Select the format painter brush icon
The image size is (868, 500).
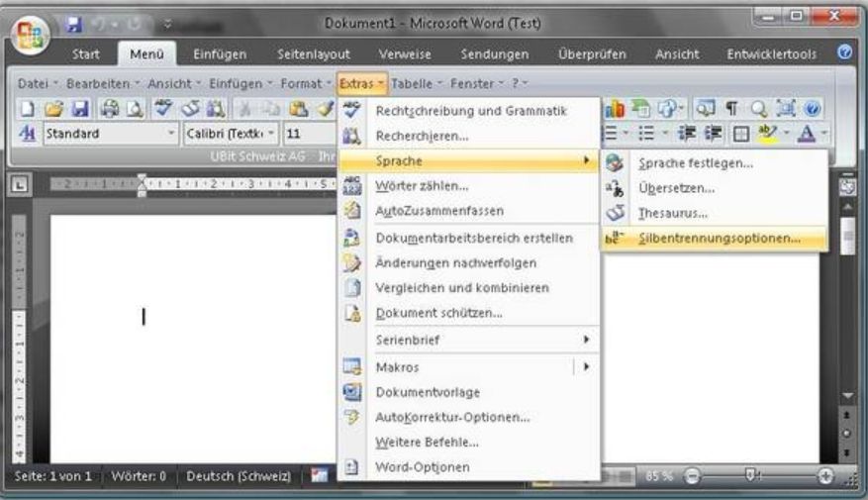pos(326,109)
